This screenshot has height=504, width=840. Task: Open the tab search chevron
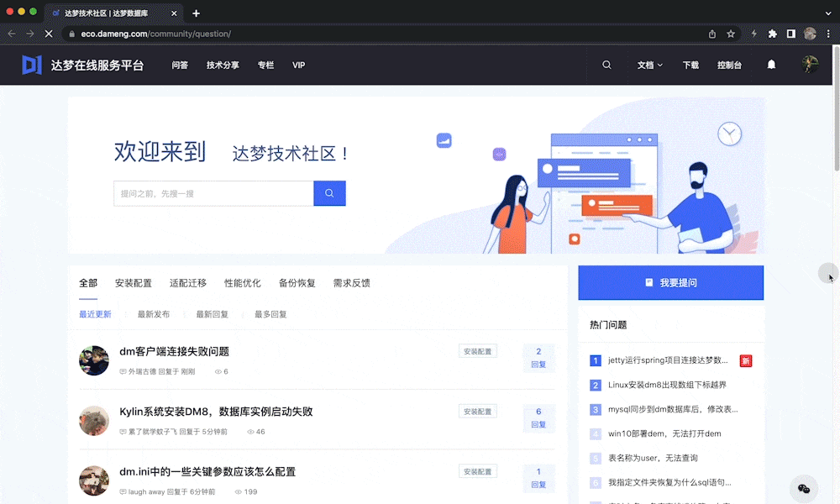click(x=828, y=13)
